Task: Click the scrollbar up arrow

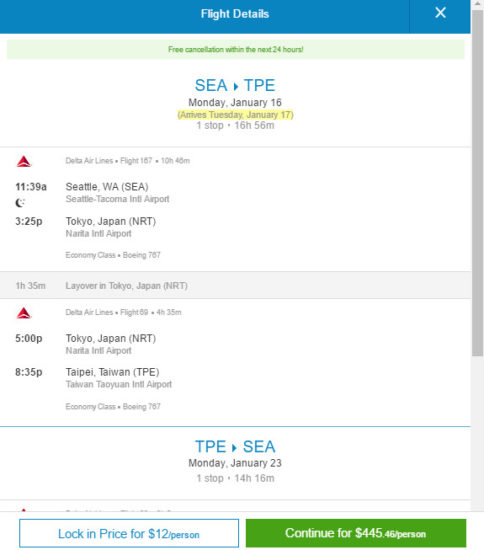Action: click(x=477, y=4)
